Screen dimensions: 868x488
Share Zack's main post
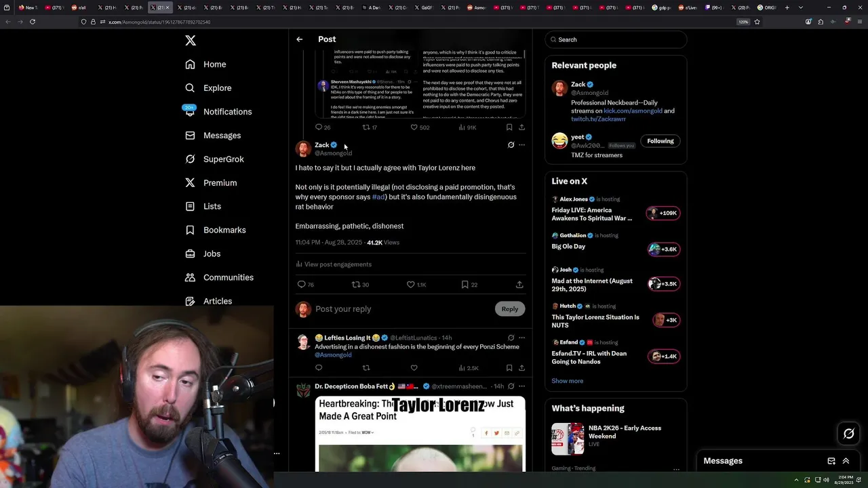click(519, 285)
